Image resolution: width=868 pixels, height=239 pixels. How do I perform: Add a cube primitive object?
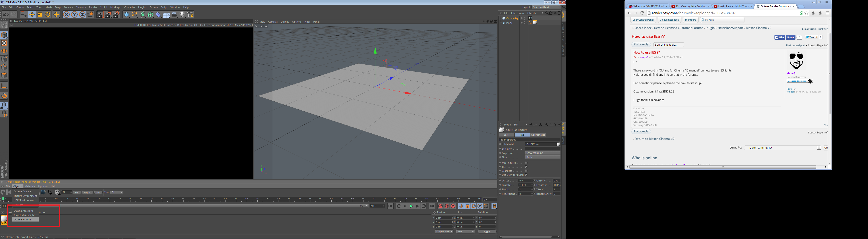tap(126, 15)
